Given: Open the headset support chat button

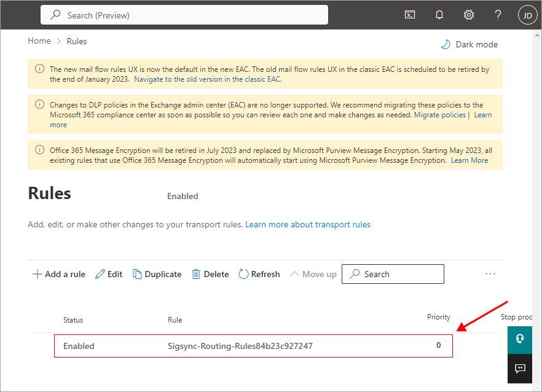Looking at the screenshot, I should [x=520, y=339].
